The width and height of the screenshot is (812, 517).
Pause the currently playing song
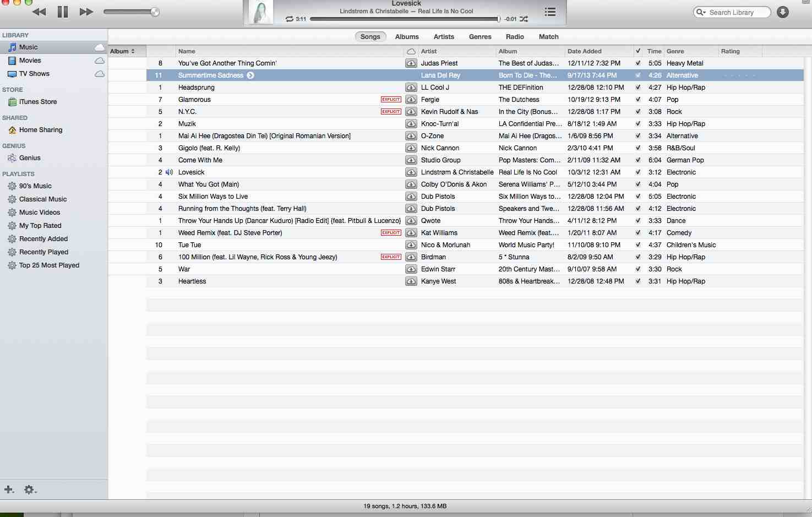click(63, 12)
